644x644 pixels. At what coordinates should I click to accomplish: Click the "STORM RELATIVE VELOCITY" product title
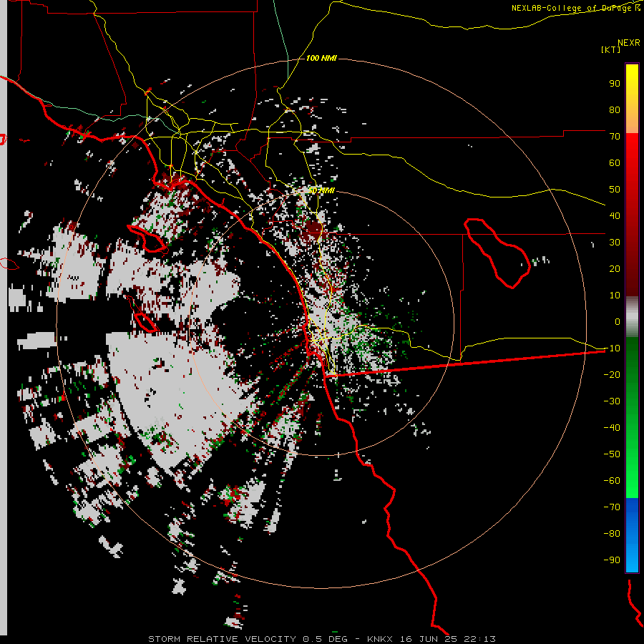point(222,639)
